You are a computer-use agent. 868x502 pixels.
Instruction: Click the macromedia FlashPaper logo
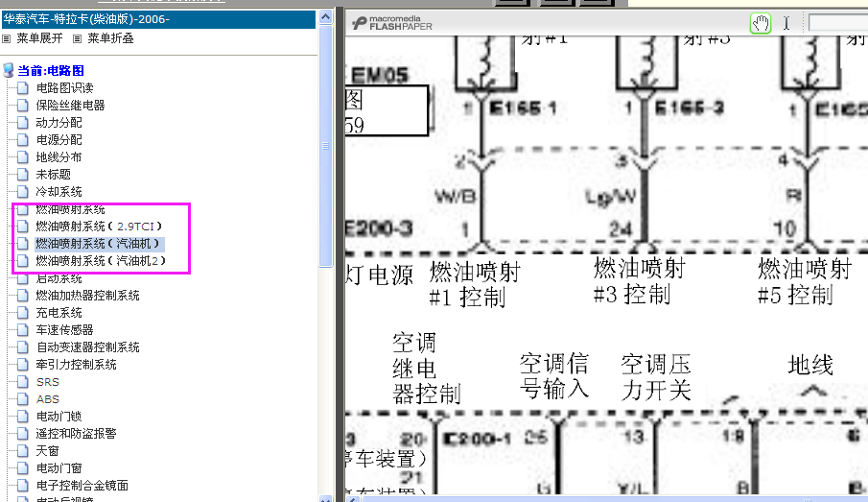pos(392,23)
